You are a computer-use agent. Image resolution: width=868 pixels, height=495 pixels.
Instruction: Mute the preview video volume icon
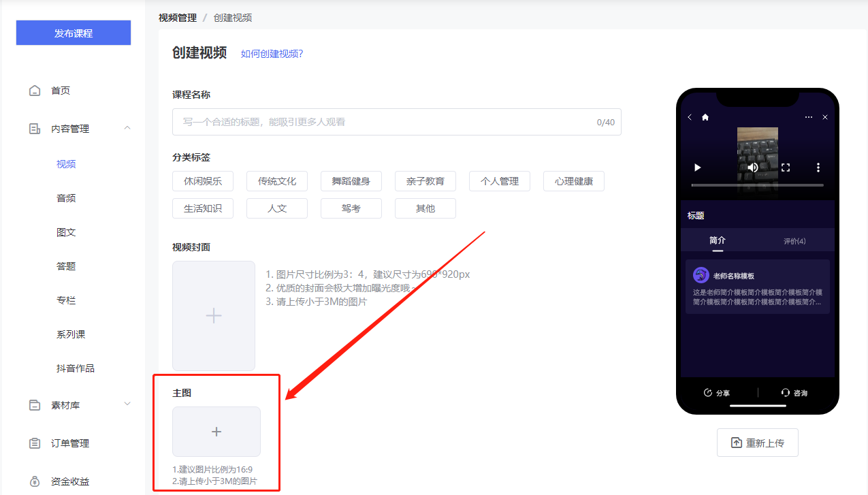tap(753, 167)
